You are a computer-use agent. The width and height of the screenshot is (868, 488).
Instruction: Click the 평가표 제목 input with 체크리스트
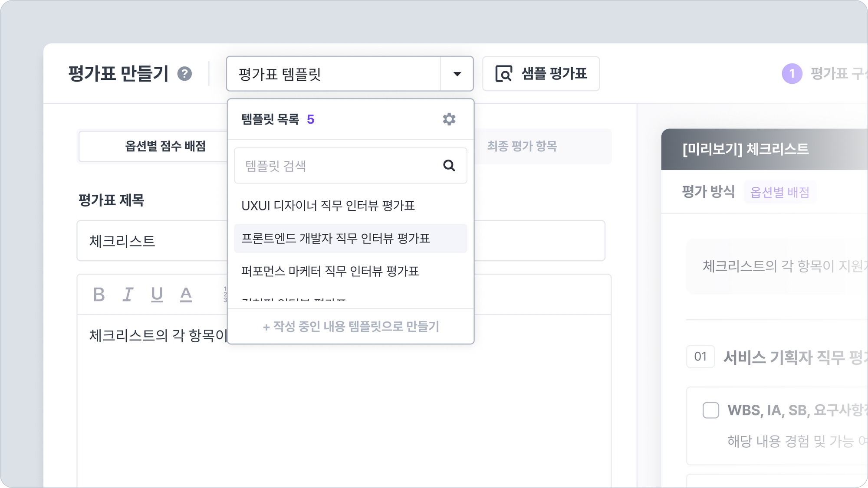click(x=152, y=241)
